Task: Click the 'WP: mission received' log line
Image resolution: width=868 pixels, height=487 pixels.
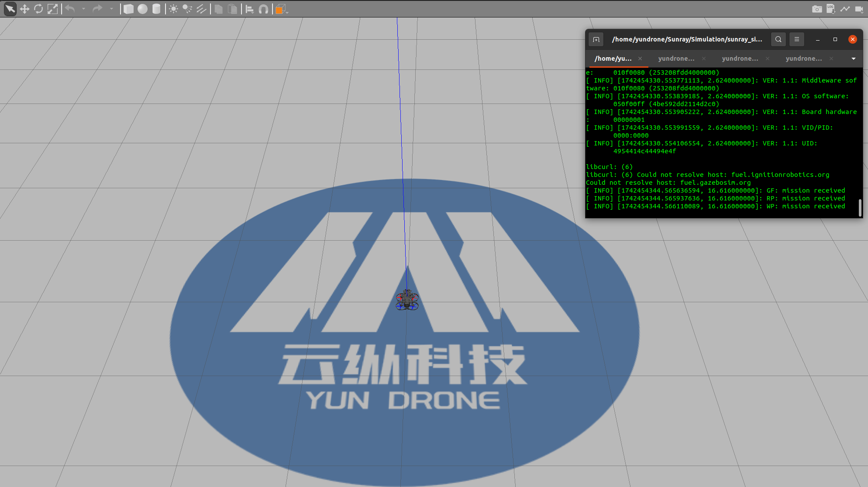Action: [715, 206]
